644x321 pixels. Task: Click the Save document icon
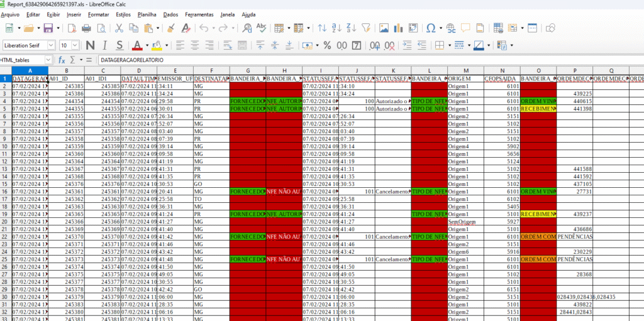[x=48, y=28]
